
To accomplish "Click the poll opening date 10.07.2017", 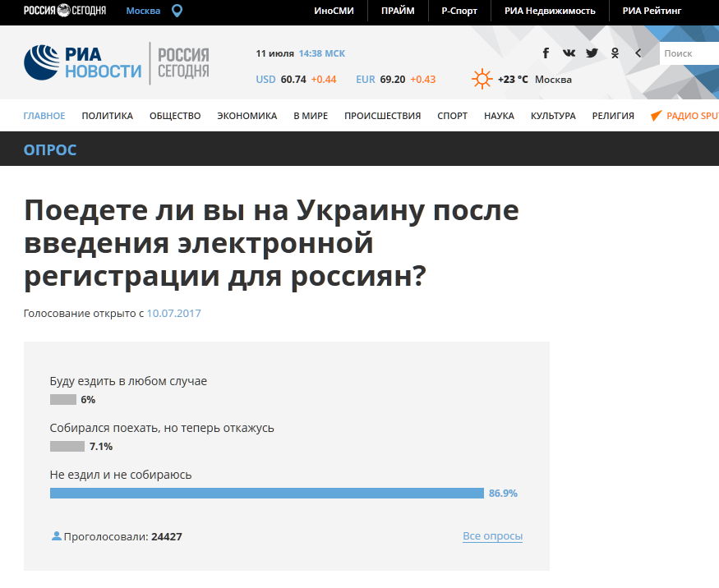I will (x=173, y=313).
